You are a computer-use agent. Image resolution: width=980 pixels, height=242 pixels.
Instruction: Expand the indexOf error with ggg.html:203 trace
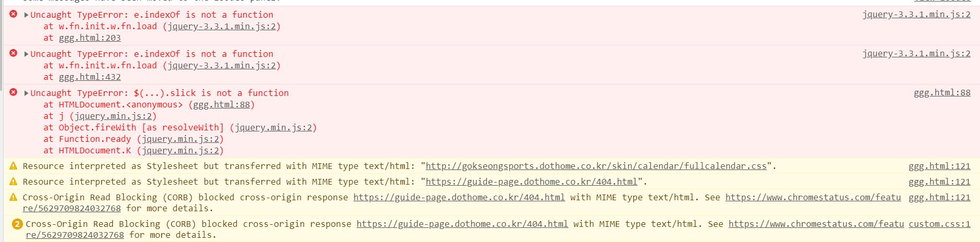(x=26, y=15)
